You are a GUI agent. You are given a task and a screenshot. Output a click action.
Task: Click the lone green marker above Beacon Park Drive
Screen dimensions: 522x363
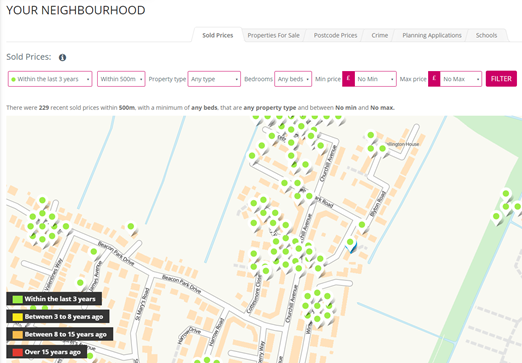pos(131,227)
